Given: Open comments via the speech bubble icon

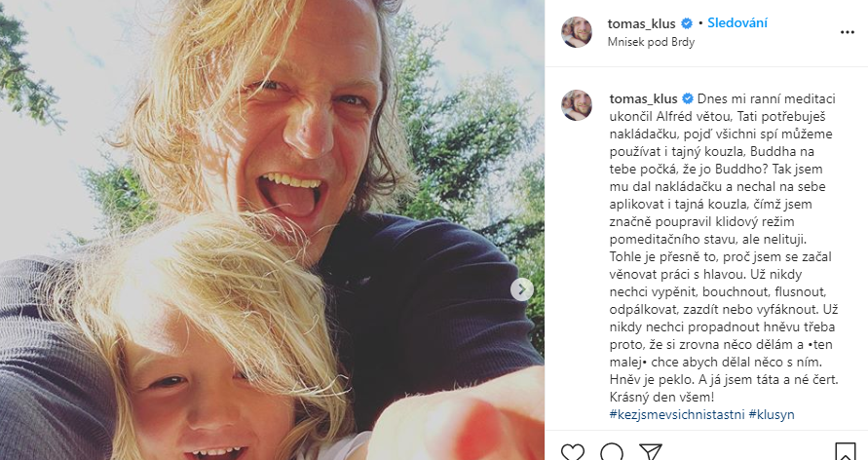Looking at the screenshot, I should point(612,452).
